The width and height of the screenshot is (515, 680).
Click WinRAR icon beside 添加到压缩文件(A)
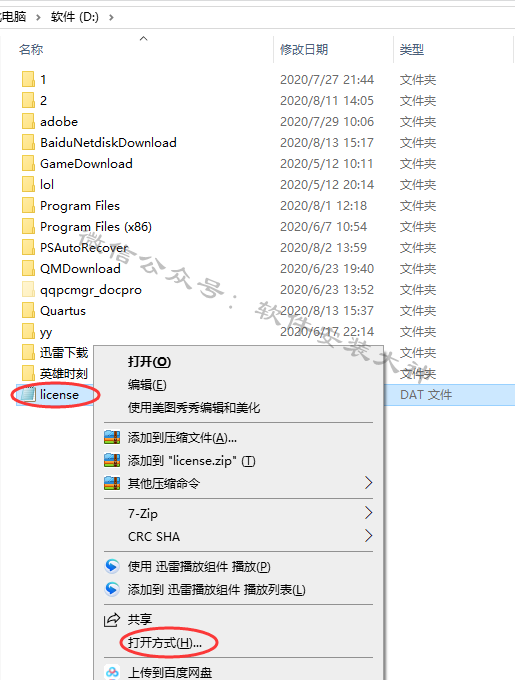click(x=112, y=437)
